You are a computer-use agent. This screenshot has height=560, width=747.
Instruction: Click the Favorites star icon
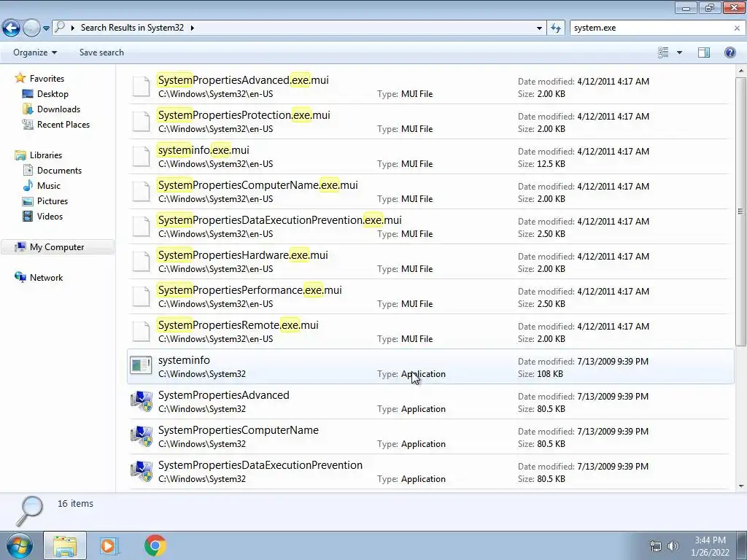pyautogui.click(x=20, y=78)
